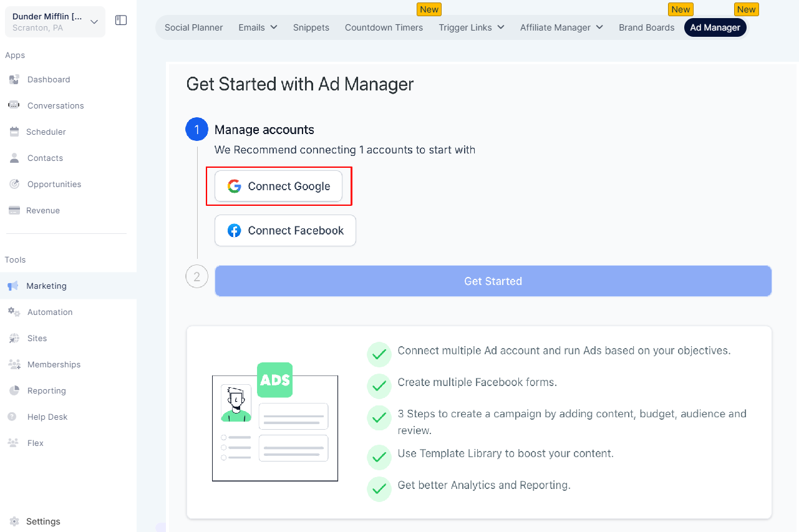This screenshot has width=799, height=532.
Task: Navigate to Opportunities
Action: 54,184
